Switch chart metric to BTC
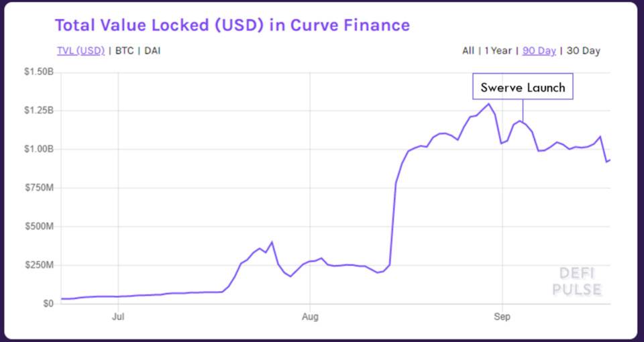Image resolution: width=644 pixels, height=342 pixels. [x=125, y=51]
